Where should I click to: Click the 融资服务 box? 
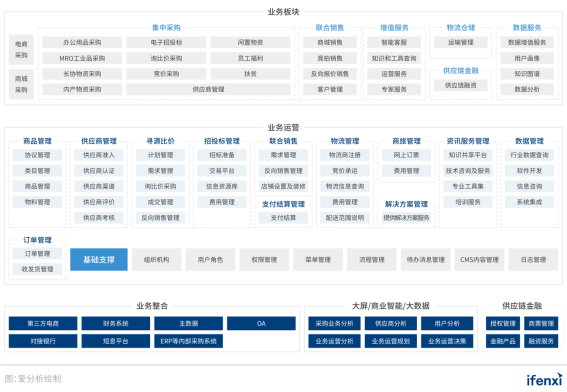541,341
